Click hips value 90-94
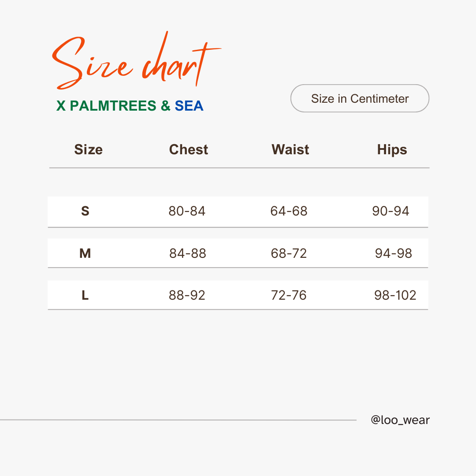The width and height of the screenshot is (476, 476). [x=390, y=211]
